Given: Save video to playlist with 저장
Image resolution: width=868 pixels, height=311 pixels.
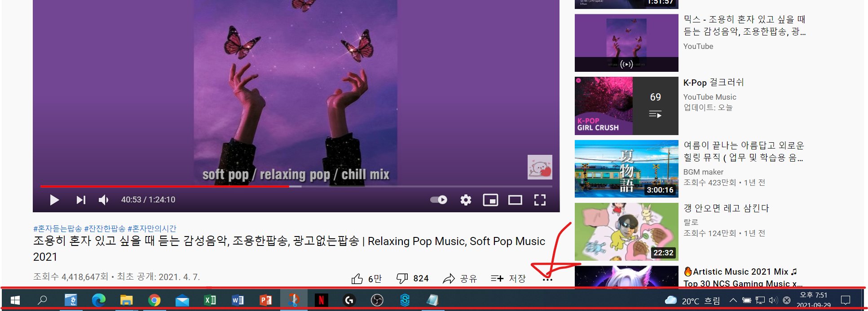Looking at the screenshot, I should tap(508, 279).
